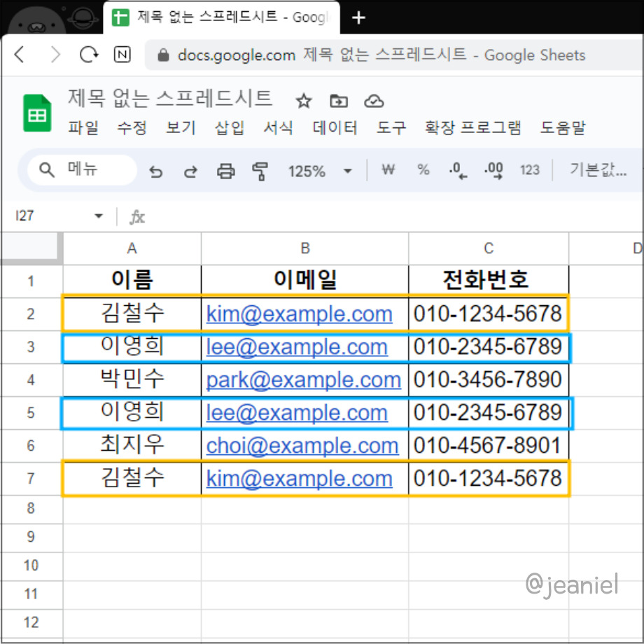Image resolution: width=644 pixels, height=644 pixels.
Task: Open the 삽입 menu
Action: 227,128
